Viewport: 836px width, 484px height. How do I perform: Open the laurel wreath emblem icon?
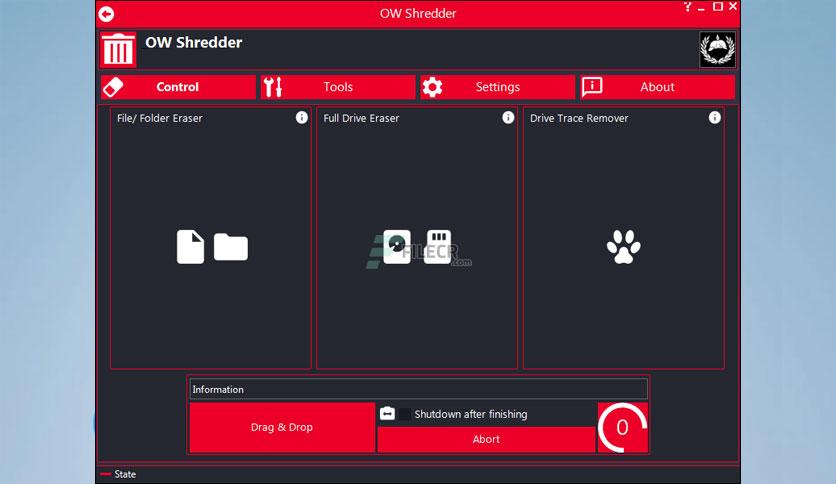coord(717,50)
